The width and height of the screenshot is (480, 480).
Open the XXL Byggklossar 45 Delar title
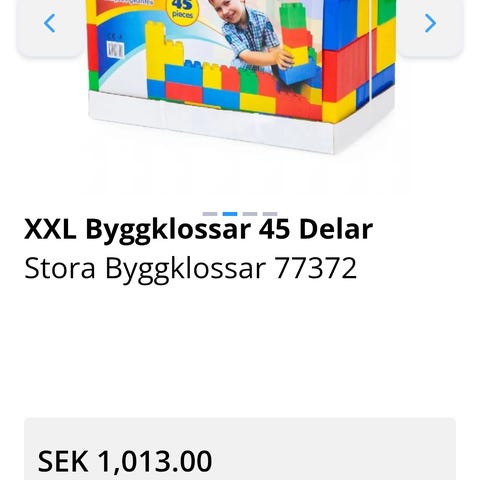click(x=198, y=230)
